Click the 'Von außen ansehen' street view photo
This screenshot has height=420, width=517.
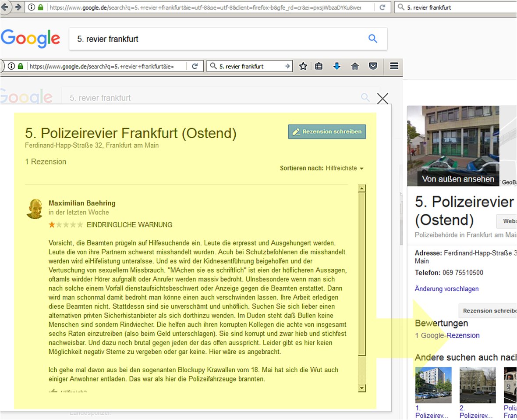pos(453,146)
